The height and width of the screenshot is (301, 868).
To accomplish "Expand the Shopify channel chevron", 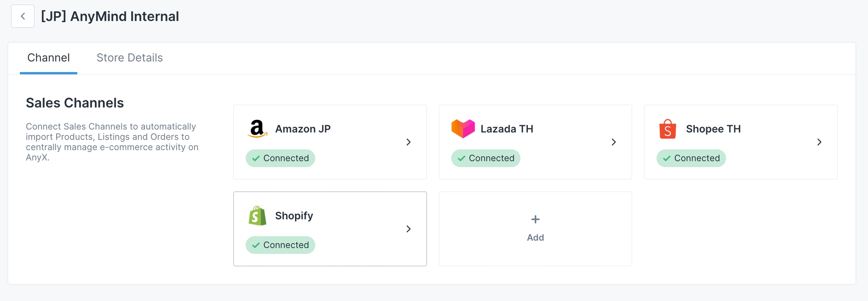I will click(x=408, y=229).
